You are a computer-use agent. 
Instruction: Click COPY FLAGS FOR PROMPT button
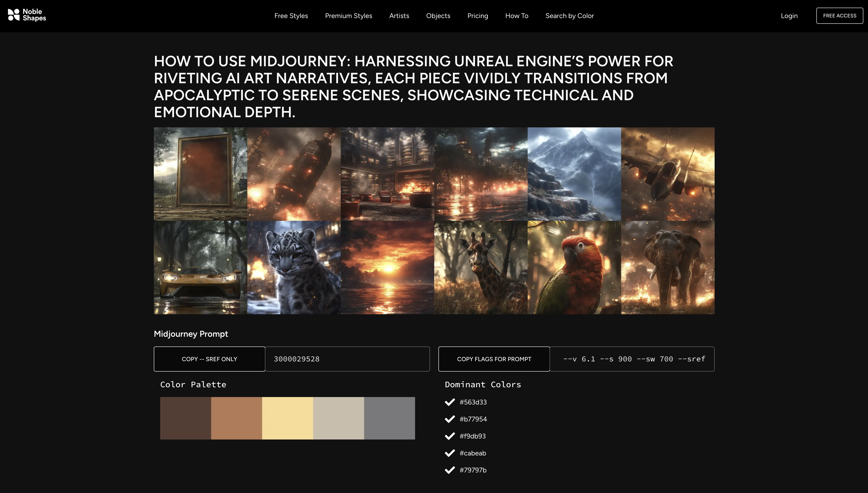494,359
